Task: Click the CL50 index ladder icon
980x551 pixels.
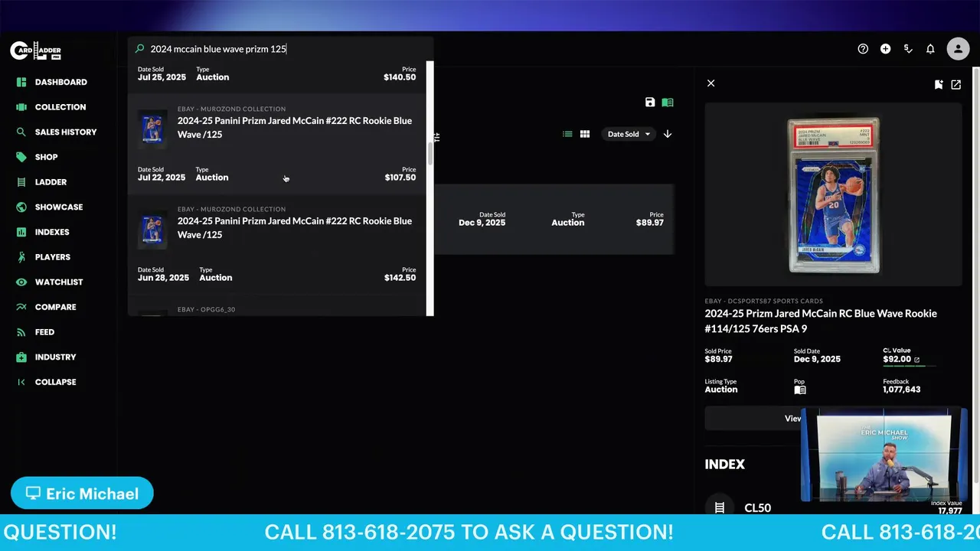Action: tap(720, 507)
